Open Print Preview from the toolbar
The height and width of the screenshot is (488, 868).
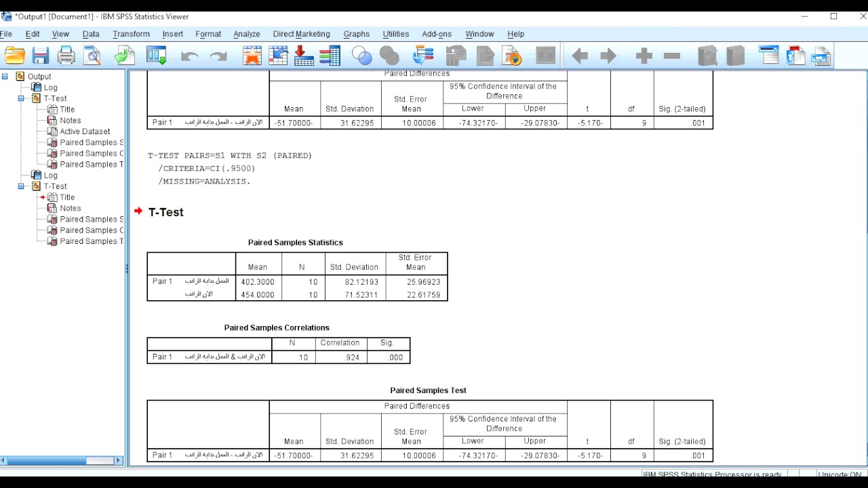click(92, 56)
